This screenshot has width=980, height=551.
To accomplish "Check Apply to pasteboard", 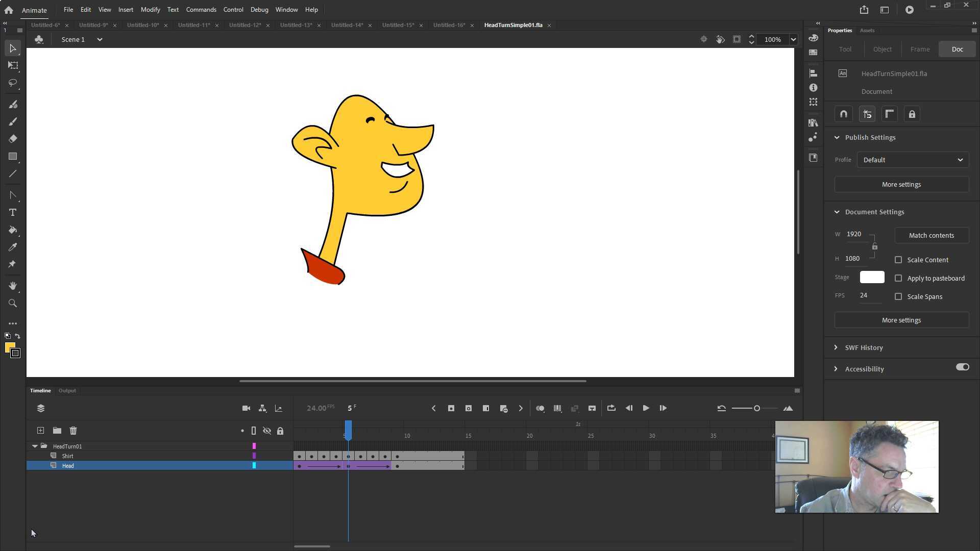I will pyautogui.click(x=899, y=278).
